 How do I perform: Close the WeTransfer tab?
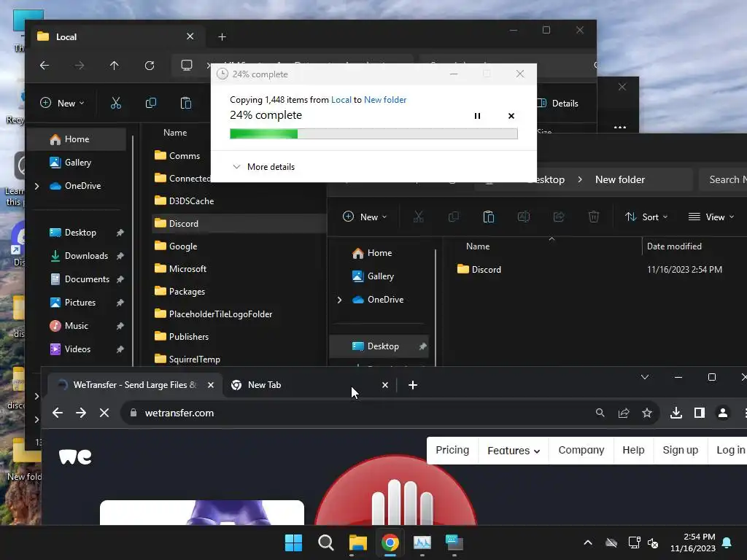coord(211,385)
